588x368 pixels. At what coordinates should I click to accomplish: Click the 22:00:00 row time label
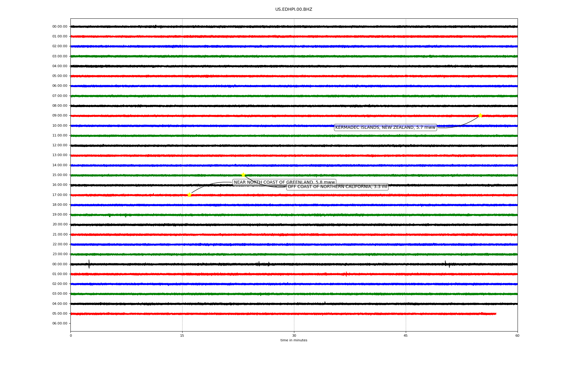[60, 244]
